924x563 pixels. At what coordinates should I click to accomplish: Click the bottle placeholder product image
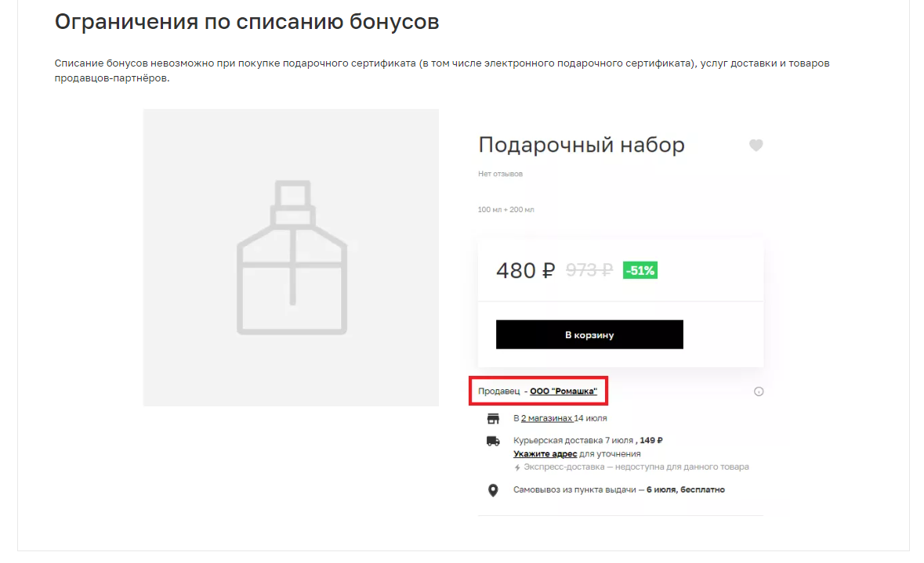point(291,258)
